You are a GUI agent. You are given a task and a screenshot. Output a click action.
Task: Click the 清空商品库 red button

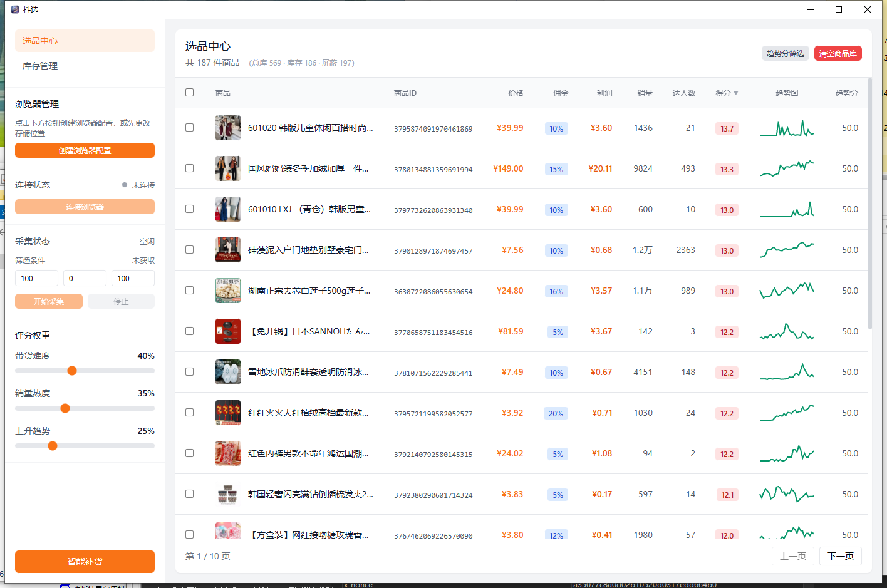pyautogui.click(x=838, y=53)
